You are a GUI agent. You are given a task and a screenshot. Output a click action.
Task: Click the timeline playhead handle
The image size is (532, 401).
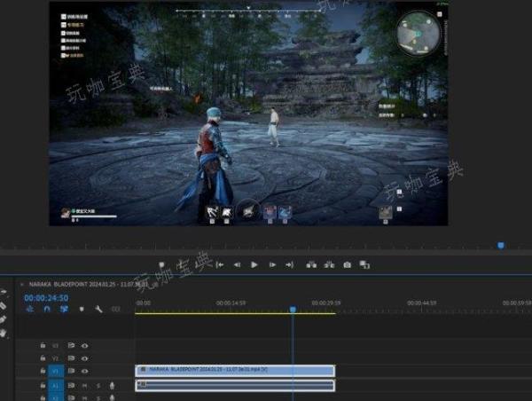coord(293,310)
